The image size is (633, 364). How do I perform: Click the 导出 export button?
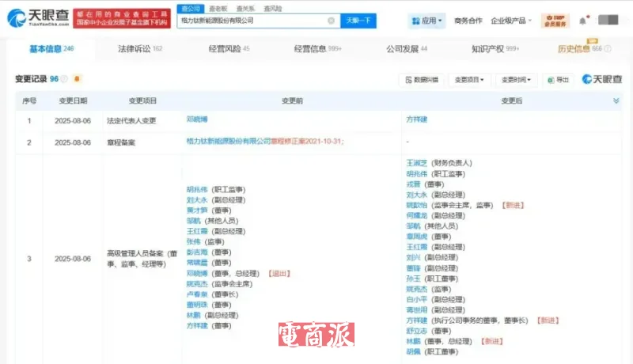pyautogui.click(x=559, y=80)
